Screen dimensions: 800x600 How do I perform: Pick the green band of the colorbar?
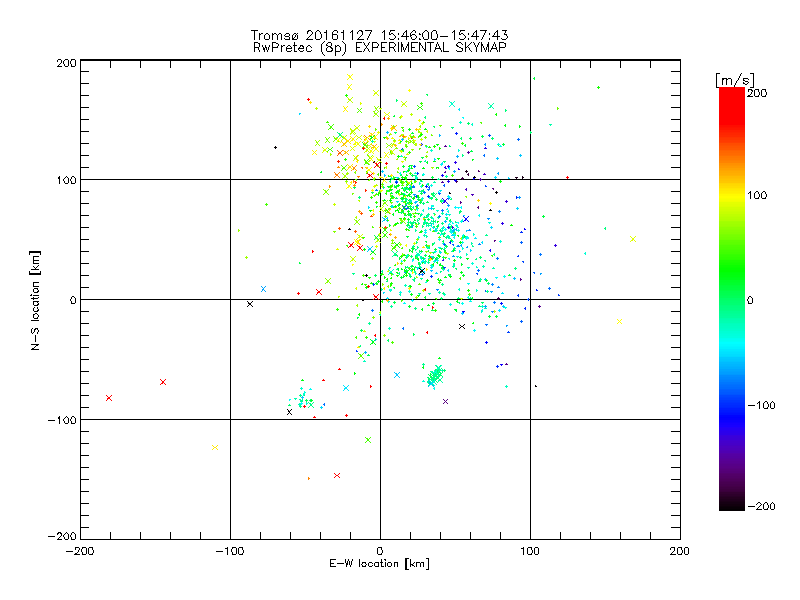pos(732,270)
